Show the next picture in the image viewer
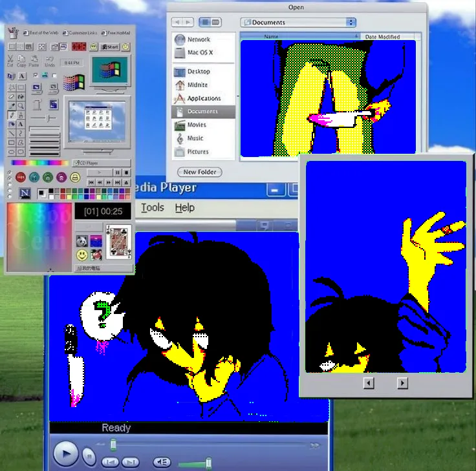The width and height of the screenshot is (476, 471). click(402, 383)
